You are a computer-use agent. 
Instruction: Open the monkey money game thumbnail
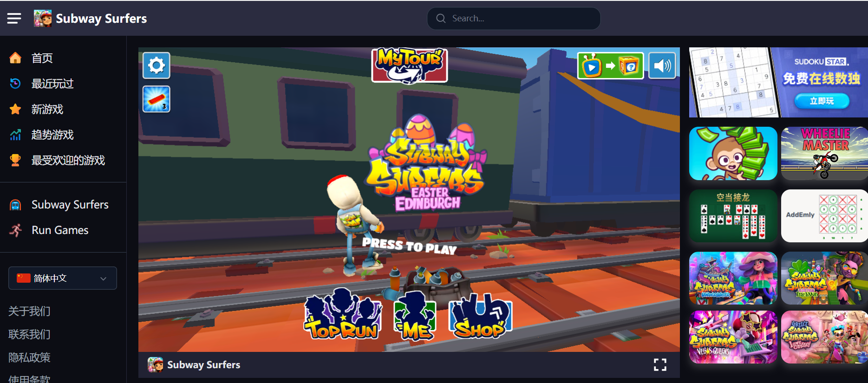point(733,153)
